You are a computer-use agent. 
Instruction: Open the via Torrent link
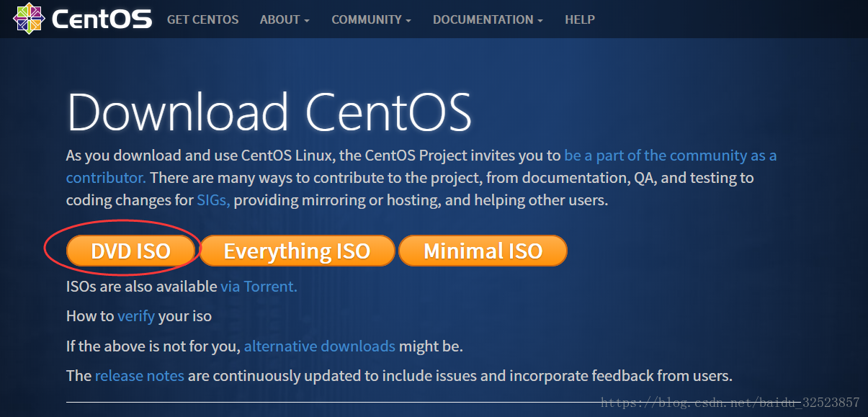point(259,286)
